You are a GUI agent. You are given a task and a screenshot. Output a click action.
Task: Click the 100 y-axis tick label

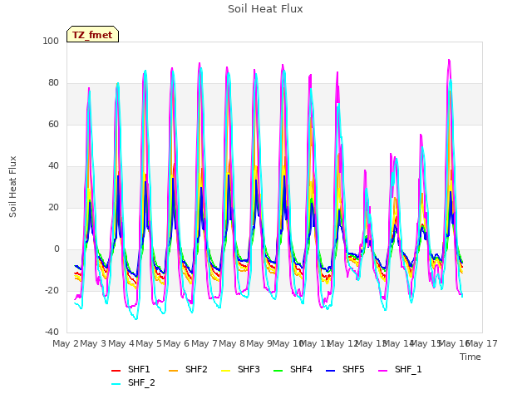(x=51, y=41)
